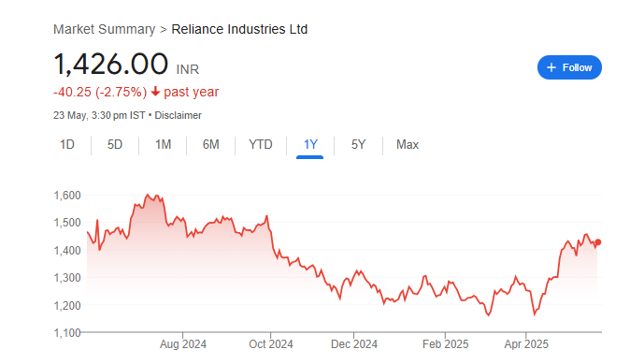Click the 1,400 y-axis label
644x364 pixels.
click(67, 251)
